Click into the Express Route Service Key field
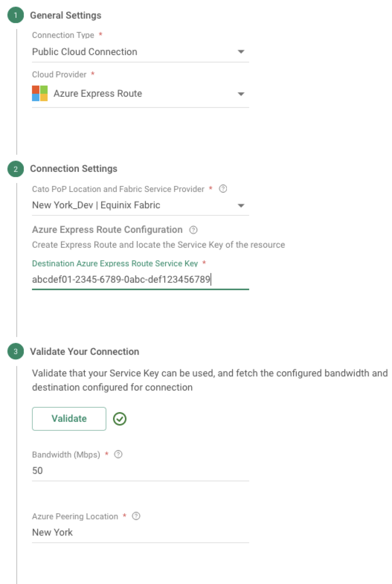This screenshot has width=392, height=584. click(x=140, y=279)
